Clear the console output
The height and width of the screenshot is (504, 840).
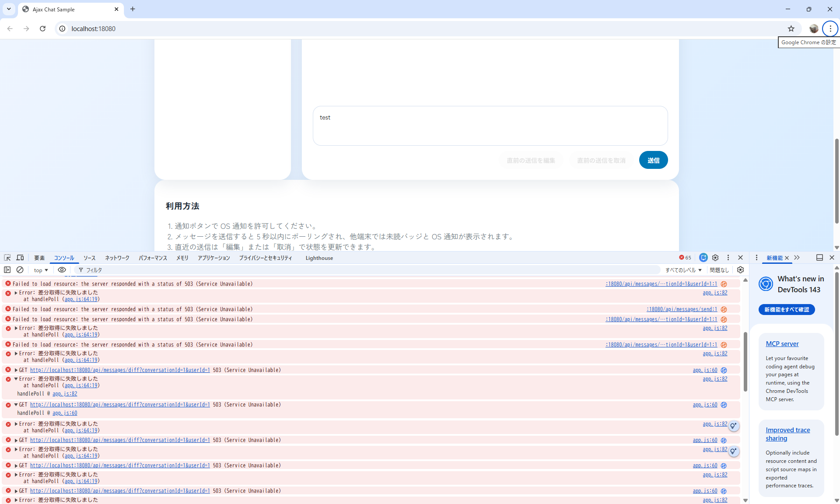click(x=20, y=270)
